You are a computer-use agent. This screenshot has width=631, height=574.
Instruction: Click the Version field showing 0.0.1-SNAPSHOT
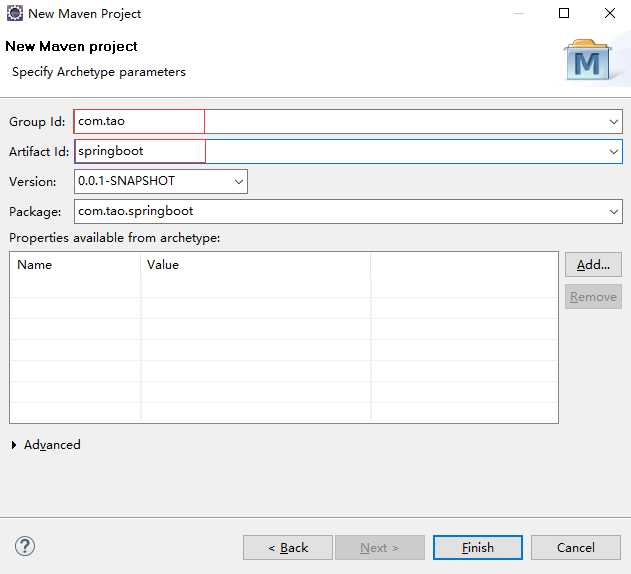tap(161, 182)
